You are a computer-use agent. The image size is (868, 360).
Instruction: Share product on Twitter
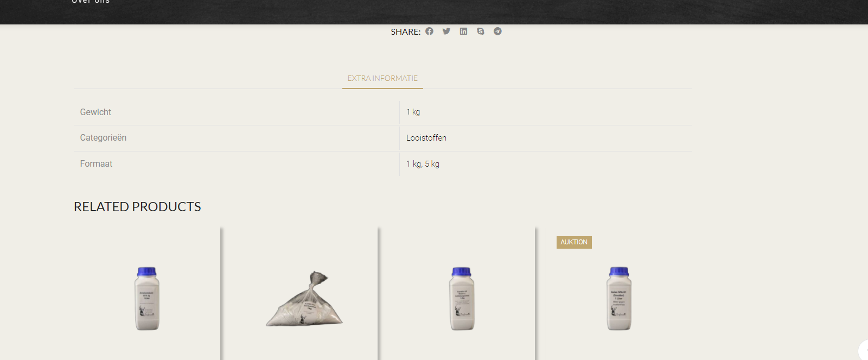click(446, 31)
